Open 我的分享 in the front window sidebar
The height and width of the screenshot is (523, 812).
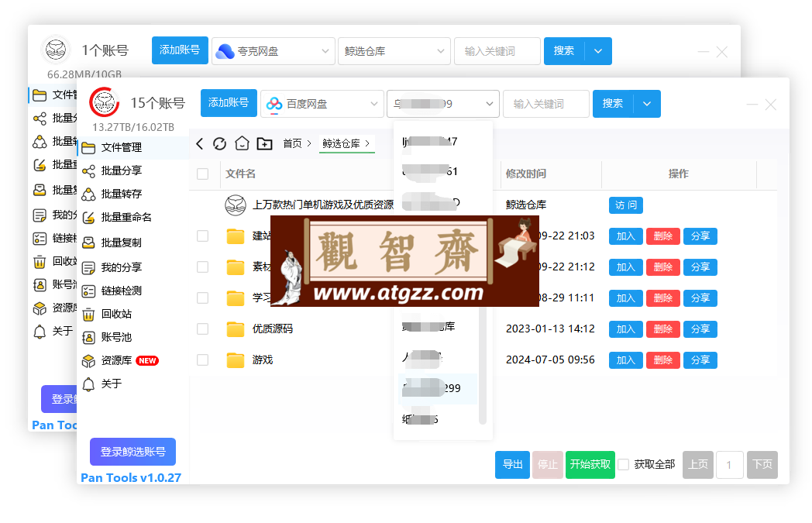click(132, 267)
